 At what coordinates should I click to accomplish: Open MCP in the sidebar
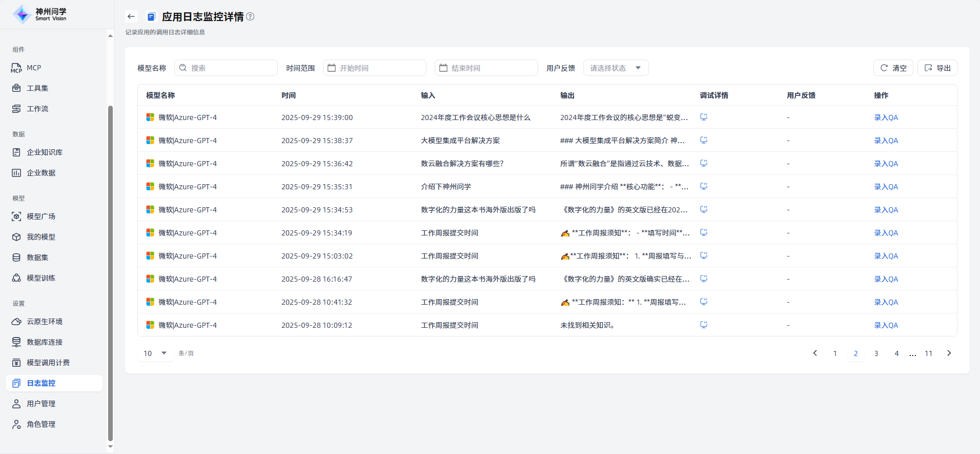pos(34,68)
